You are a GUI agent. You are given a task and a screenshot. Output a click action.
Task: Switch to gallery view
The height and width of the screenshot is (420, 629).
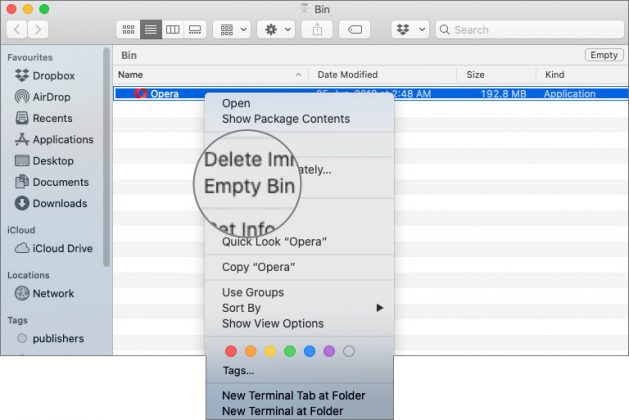195,30
